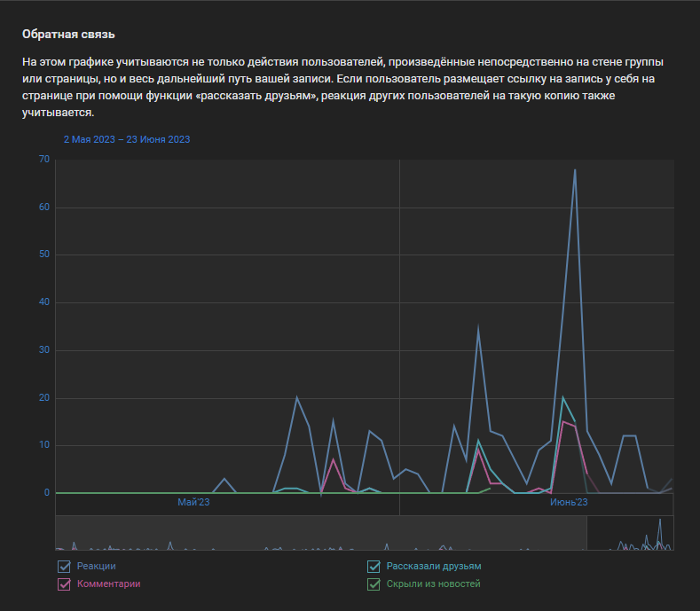Click the Май'23 axis label
The width and height of the screenshot is (700, 611).
(x=193, y=503)
